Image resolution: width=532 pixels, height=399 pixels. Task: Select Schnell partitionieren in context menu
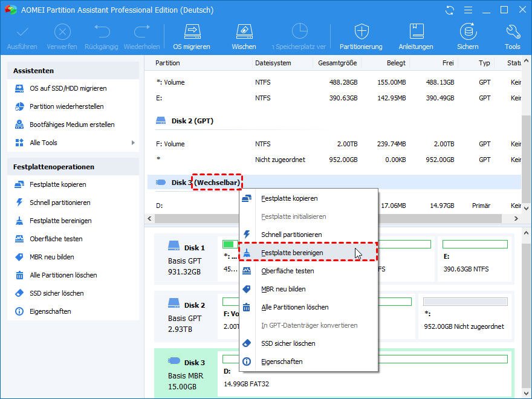tap(308, 235)
